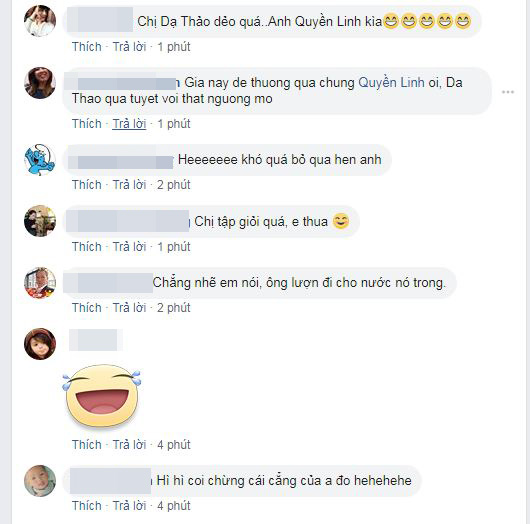Open the avatar beside the Hì hì coi chừng comment

40,481
